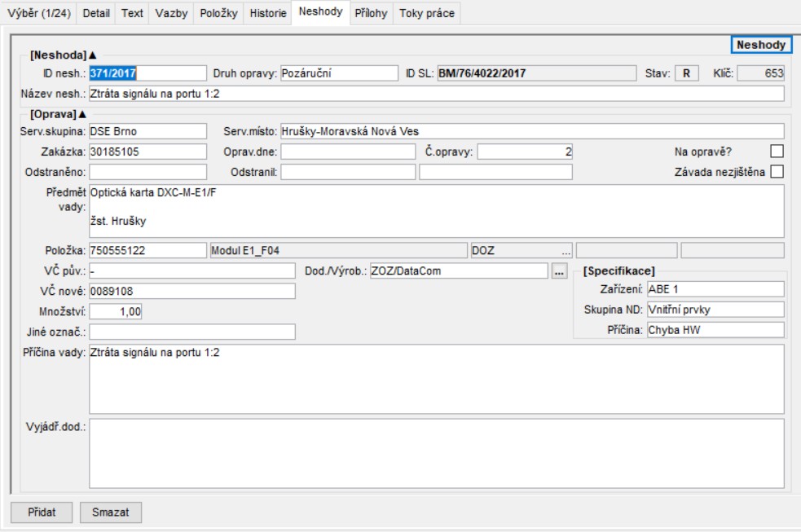Screen dimensions: 801x532
Task: Enable the 'Závada nezjištěna' checkbox
Action: (777, 171)
